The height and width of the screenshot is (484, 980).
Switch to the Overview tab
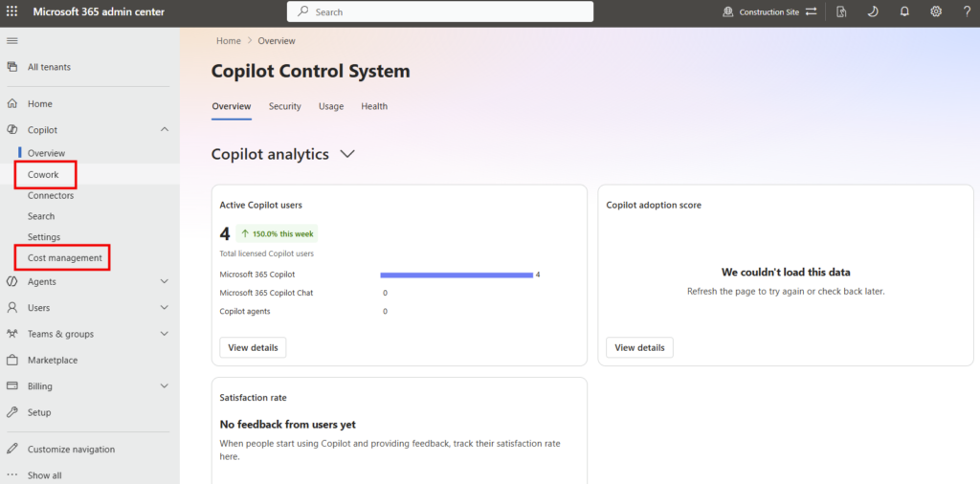click(232, 106)
